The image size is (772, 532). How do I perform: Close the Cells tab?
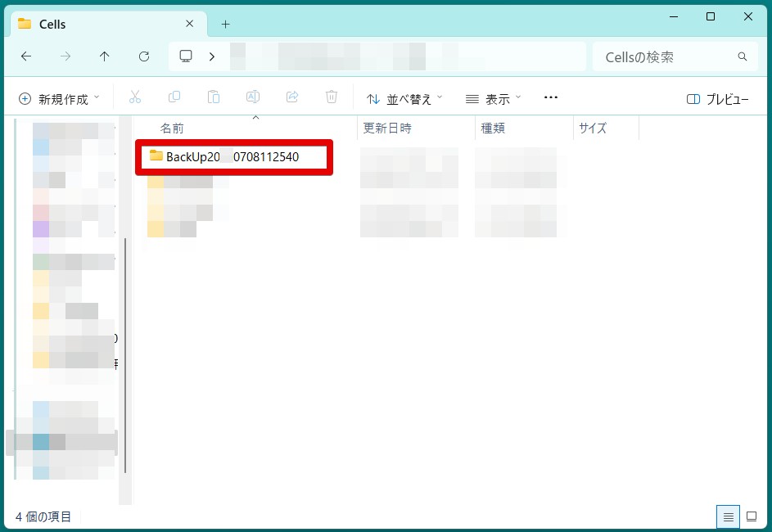click(190, 24)
